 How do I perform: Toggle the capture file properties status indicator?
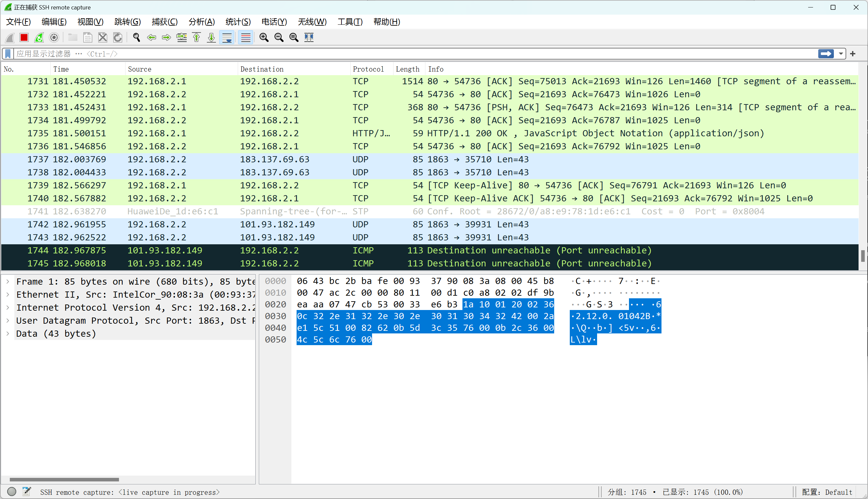point(27,492)
